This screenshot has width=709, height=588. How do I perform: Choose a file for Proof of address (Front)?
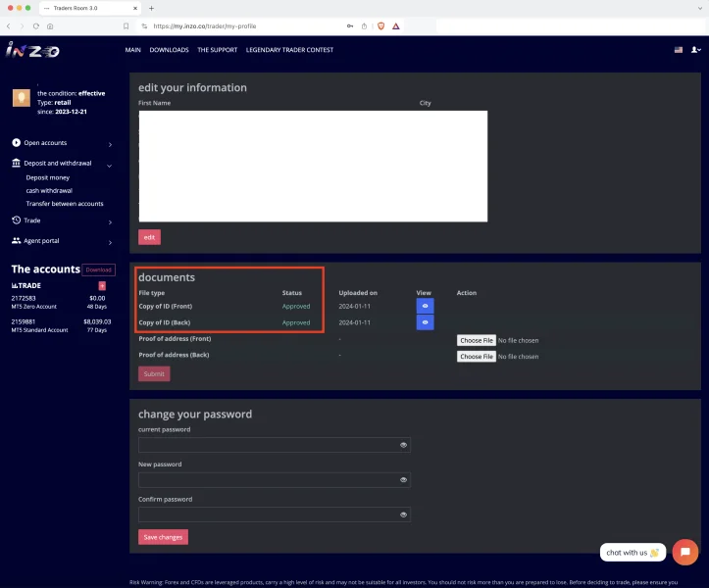coord(477,340)
